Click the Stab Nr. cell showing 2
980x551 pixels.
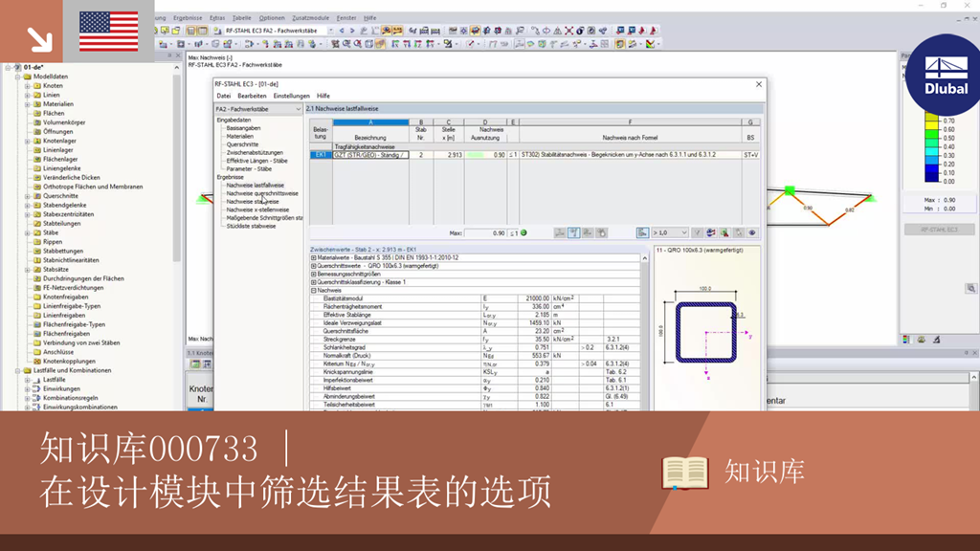click(421, 155)
